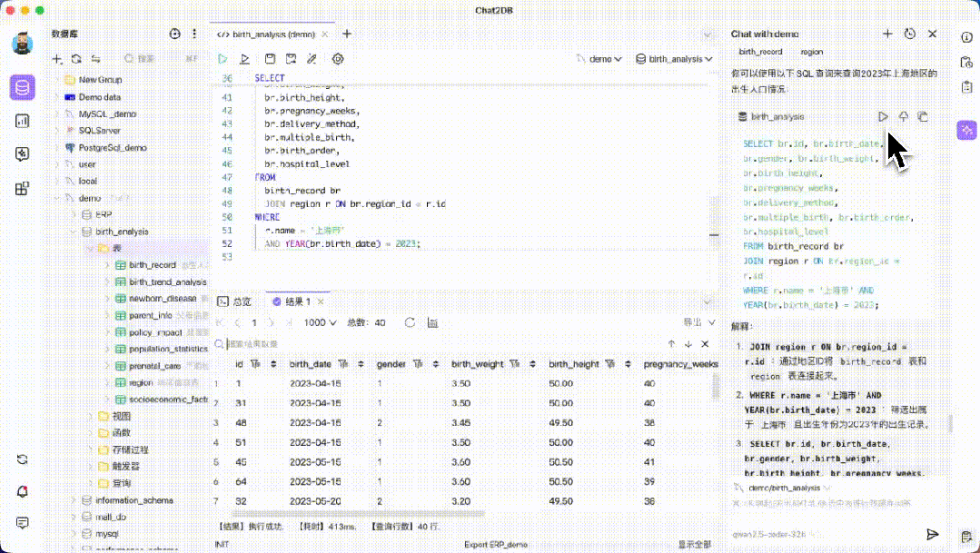Filter the id column

255,363
